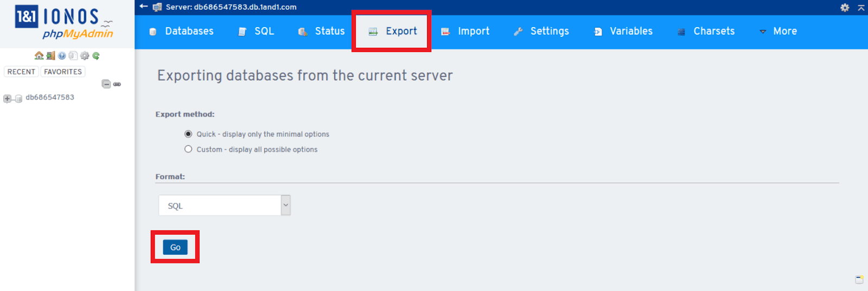Open the console note icon bottom right
Screen dimensions: 868x291
coord(859,280)
